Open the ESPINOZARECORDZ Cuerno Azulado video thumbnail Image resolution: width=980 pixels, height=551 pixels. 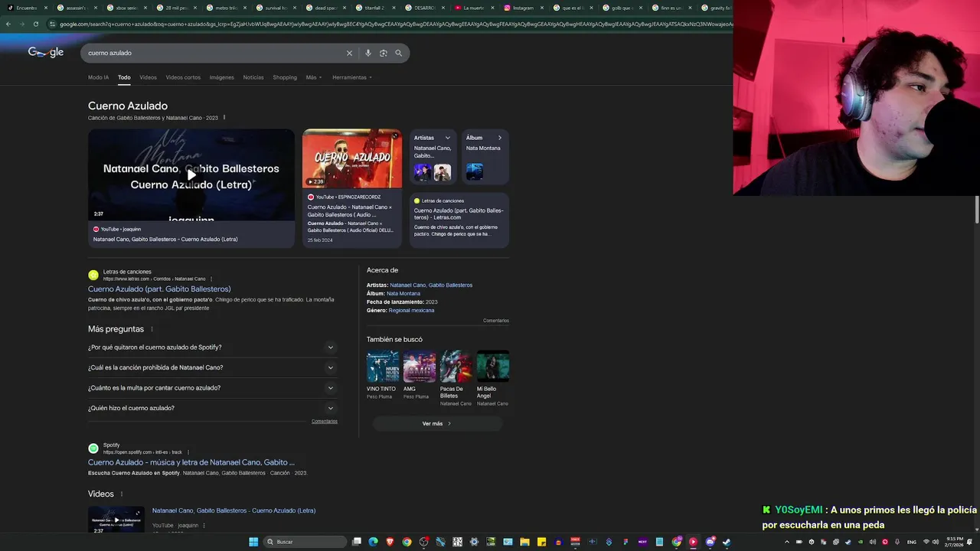point(352,158)
